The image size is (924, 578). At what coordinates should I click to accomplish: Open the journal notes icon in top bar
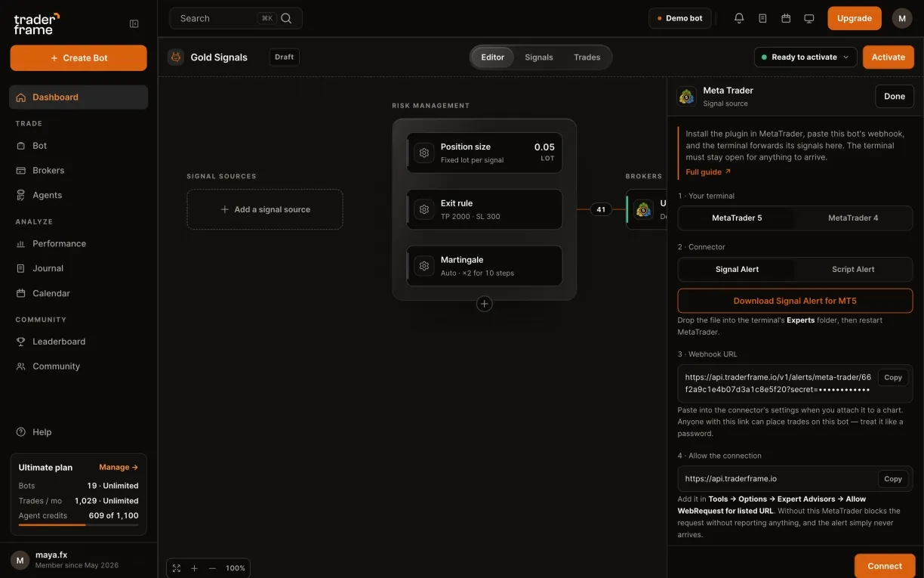click(762, 18)
